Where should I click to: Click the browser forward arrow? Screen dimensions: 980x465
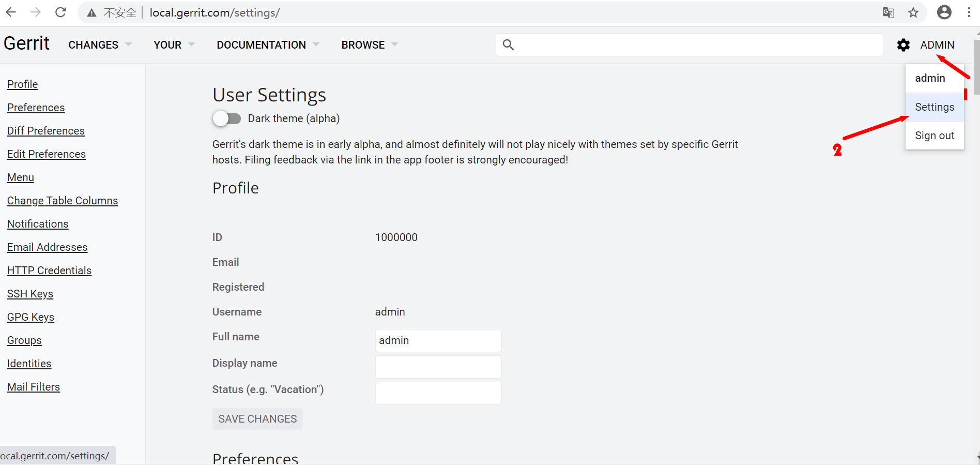[x=36, y=12]
